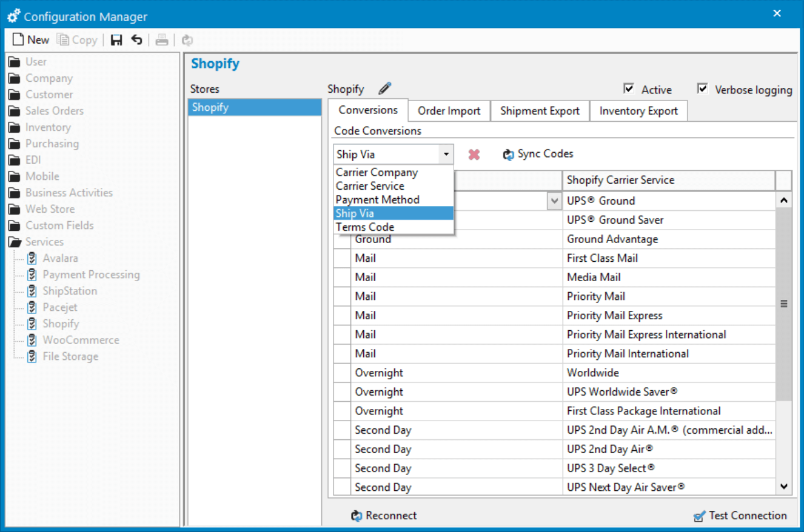Open the EDI folder icon
This screenshot has height=532, width=804.
(x=15, y=160)
